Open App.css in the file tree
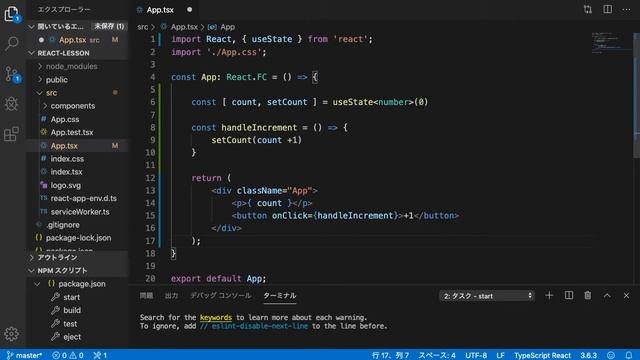 click(65, 119)
